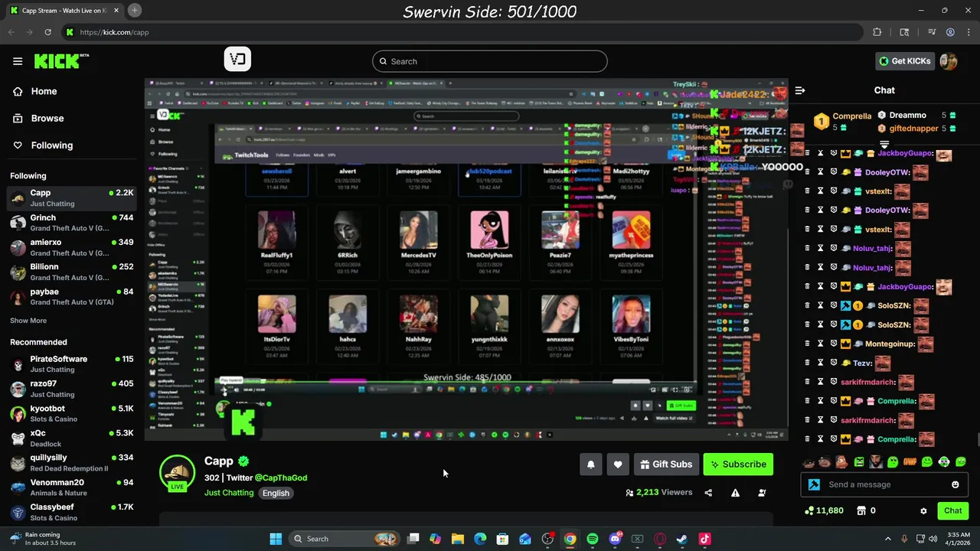
Task: Open the Just Chatting category link
Action: point(229,493)
